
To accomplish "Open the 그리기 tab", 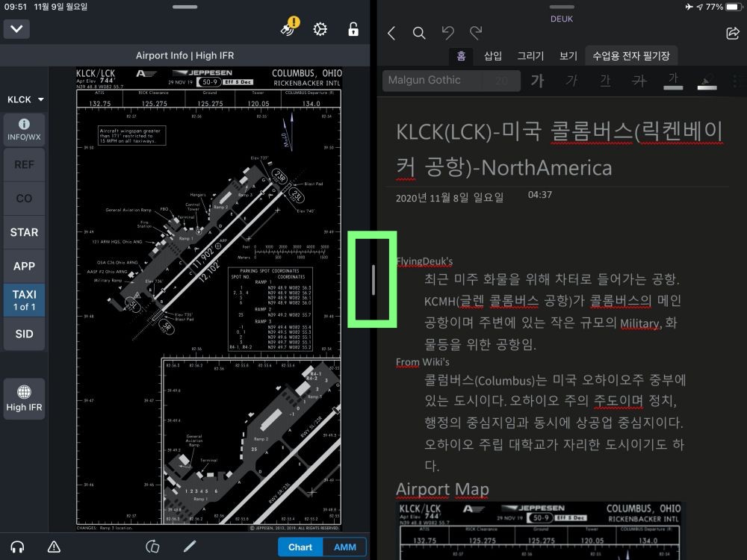I will 531,56.
